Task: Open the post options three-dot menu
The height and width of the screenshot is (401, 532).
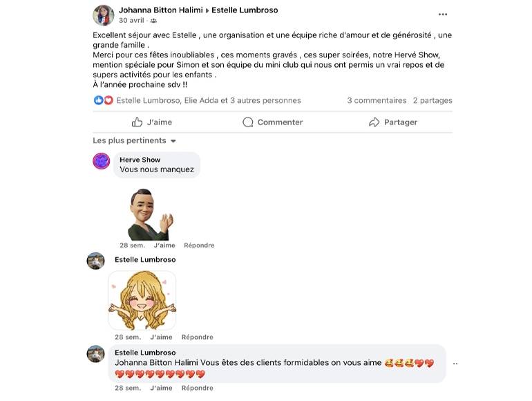Action: pyautogui.click(x=442, y=15)
